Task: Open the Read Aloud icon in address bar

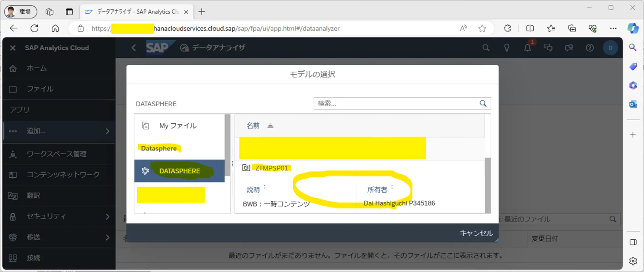Action: pos(463,28)
